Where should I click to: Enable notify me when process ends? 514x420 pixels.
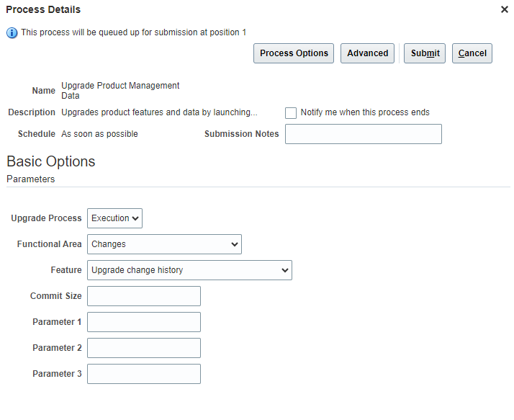coord(291,113)
